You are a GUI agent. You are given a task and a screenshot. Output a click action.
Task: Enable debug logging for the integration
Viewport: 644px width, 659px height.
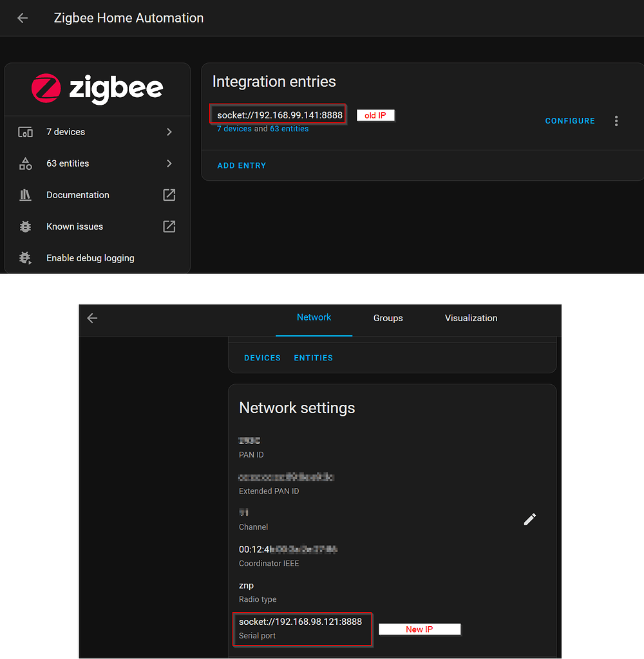click(x=90, y=258)
